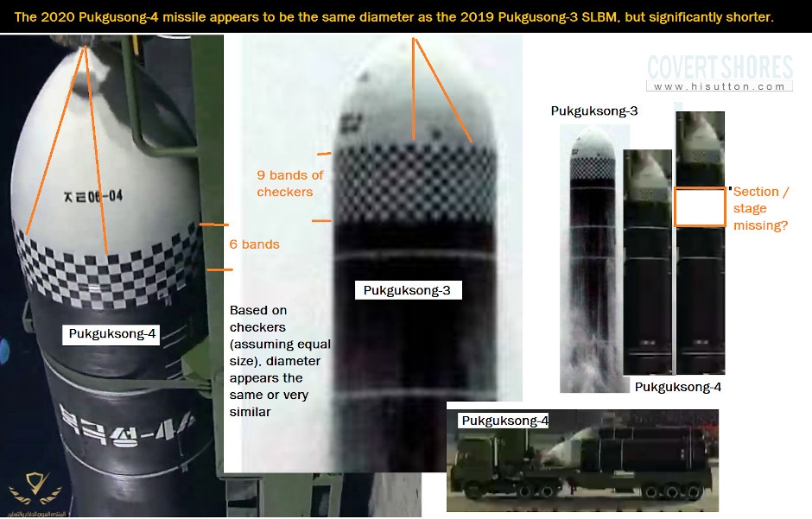The image size is (812, 519).
Task: Click the 'Pukguksong-4' label below comparison strips
Action: [678, 387]
